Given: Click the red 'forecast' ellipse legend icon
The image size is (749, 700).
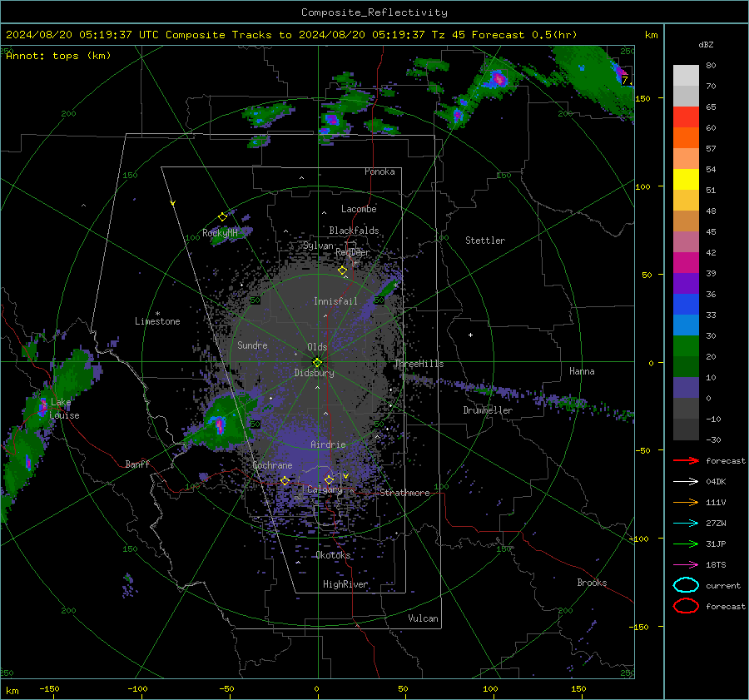Looking at the screenshot, I should pos(686,606).
